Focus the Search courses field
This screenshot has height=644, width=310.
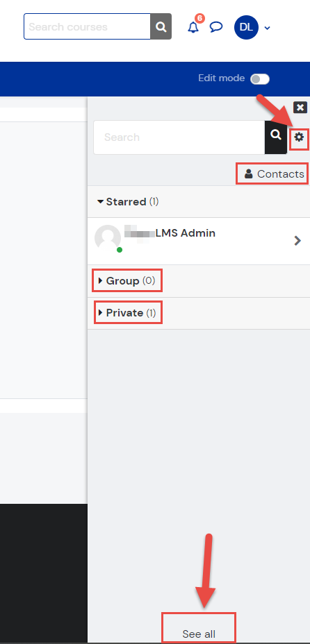87,26
